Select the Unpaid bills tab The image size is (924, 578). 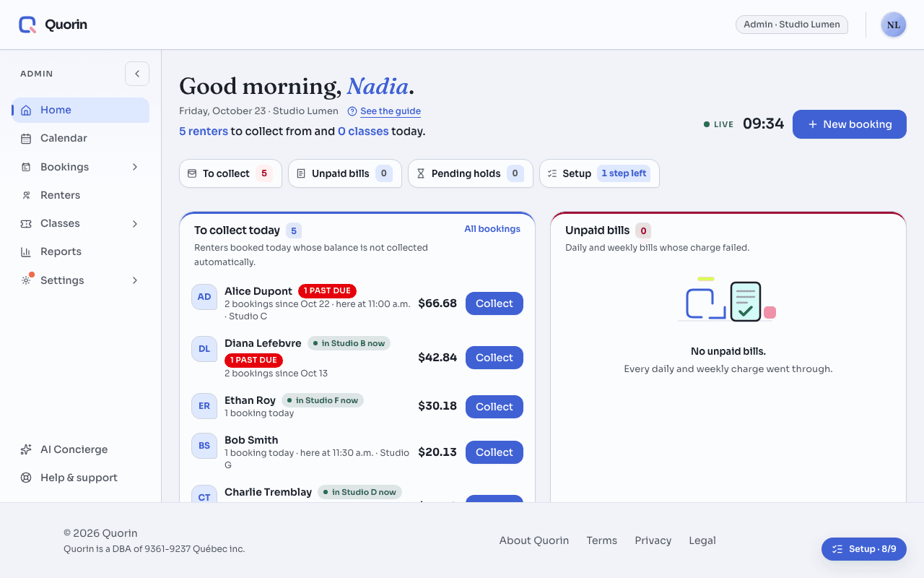[x=345, y=173]
